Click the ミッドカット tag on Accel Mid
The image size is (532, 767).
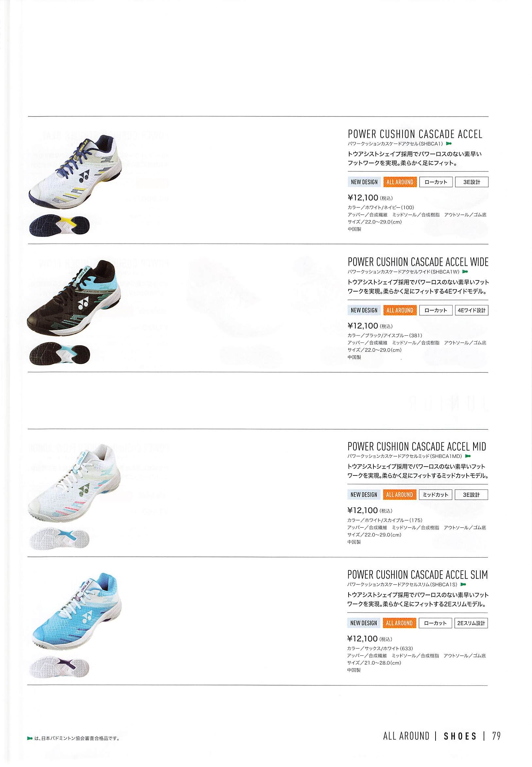[x=435, y=495]
